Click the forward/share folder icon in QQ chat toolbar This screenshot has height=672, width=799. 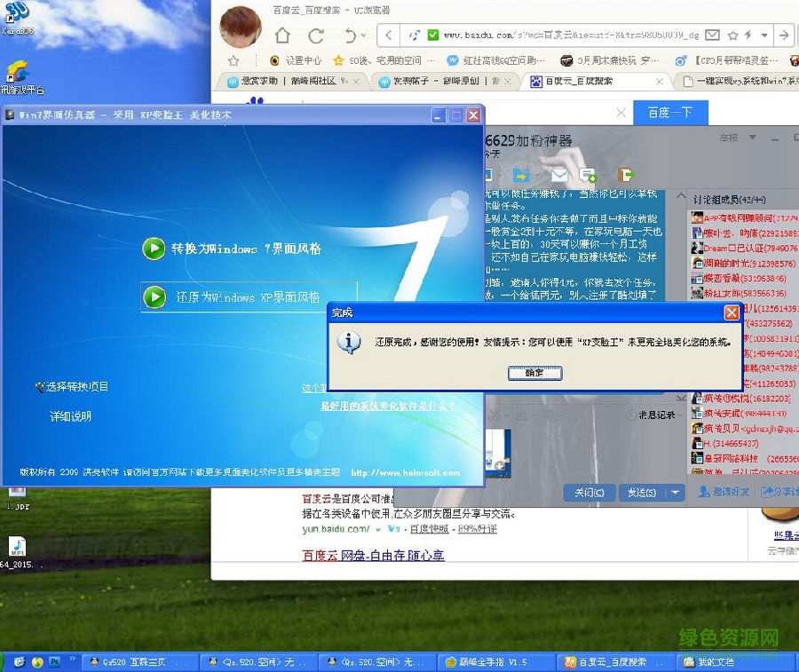pos(519,175)
